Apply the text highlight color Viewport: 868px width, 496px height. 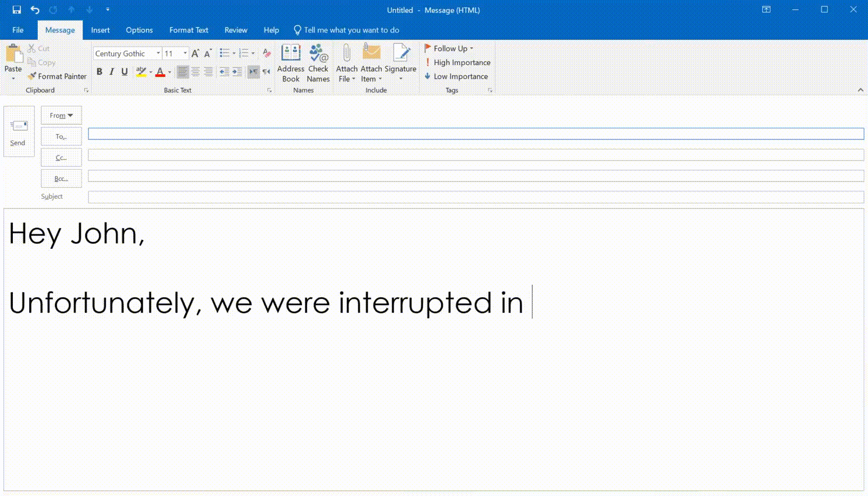[140, 71]
